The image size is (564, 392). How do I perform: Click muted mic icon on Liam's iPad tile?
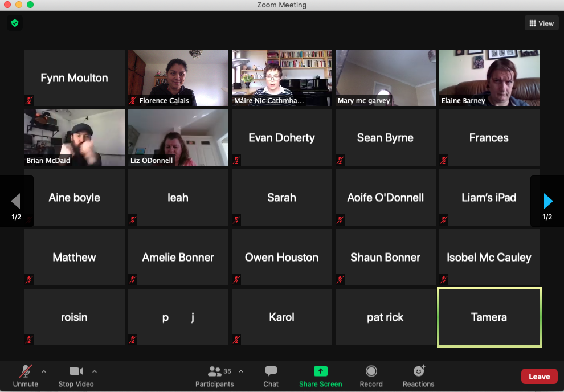coord(444,220)
